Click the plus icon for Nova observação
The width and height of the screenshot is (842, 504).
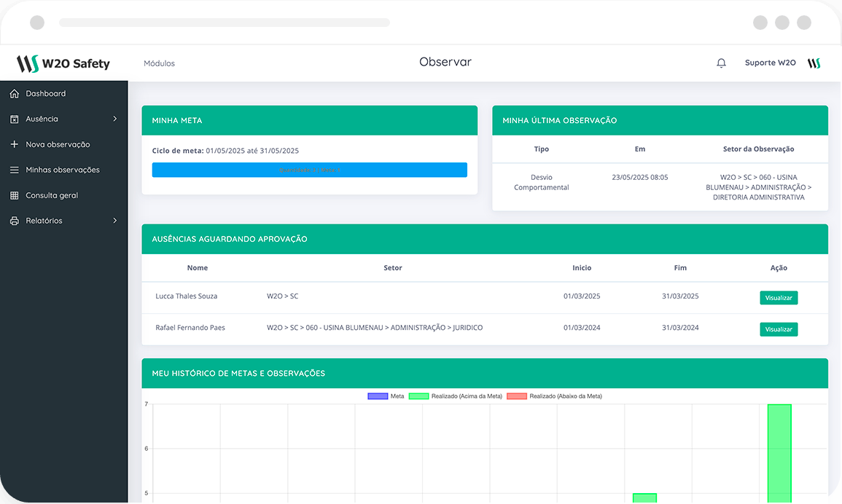coord(15,145)
